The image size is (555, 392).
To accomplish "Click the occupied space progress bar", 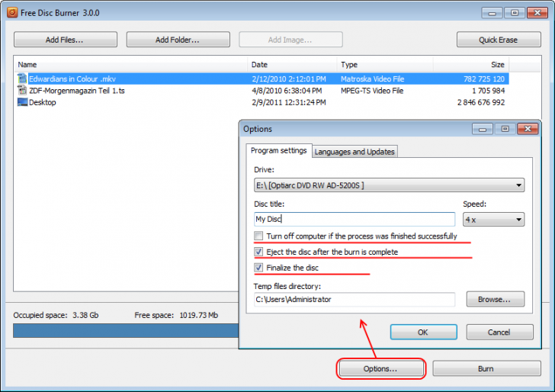I will 126,330.
